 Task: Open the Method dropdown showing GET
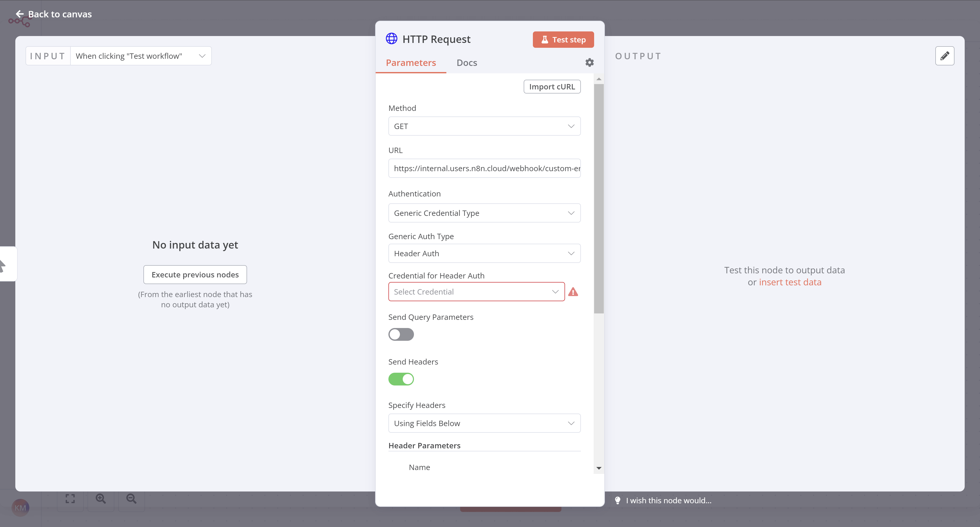coord(484,126)
